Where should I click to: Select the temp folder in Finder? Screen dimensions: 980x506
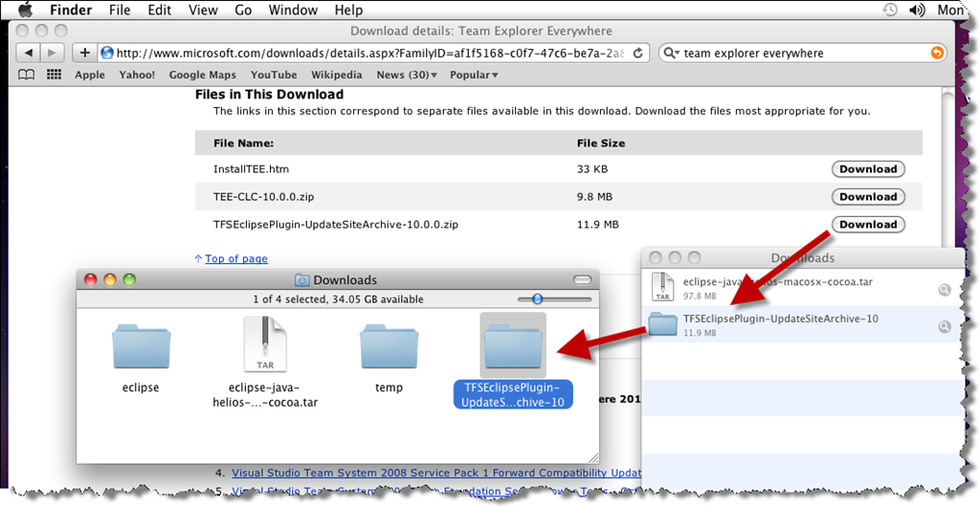(x=389, y=346)
